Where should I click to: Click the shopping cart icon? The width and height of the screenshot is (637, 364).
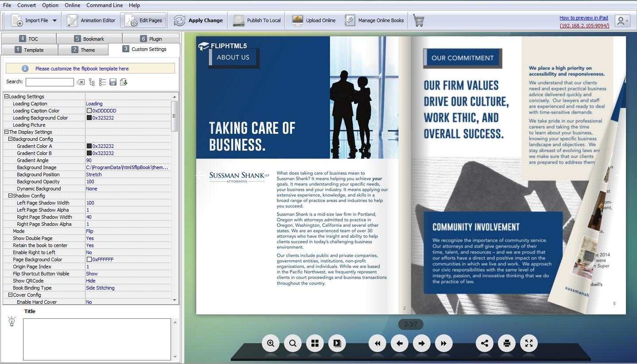(419, 20)
